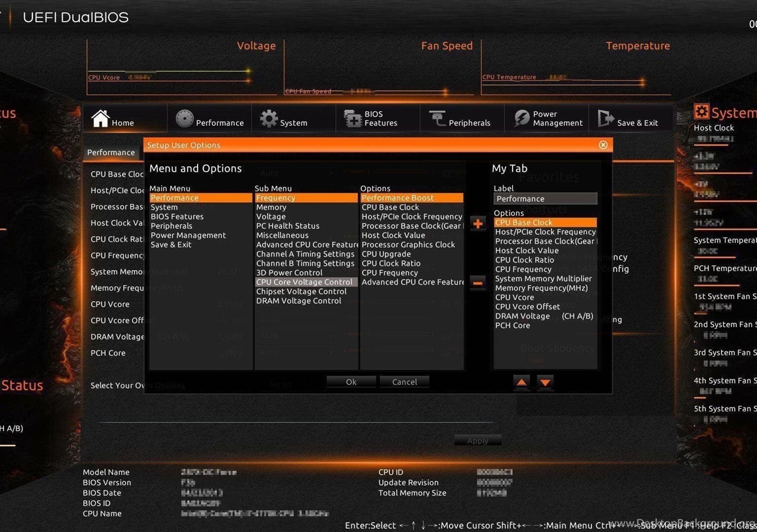The width and height of the screenshot is (757, 532).
Task: Click the System gear icon in right panel header
Action: pos(701,112)
